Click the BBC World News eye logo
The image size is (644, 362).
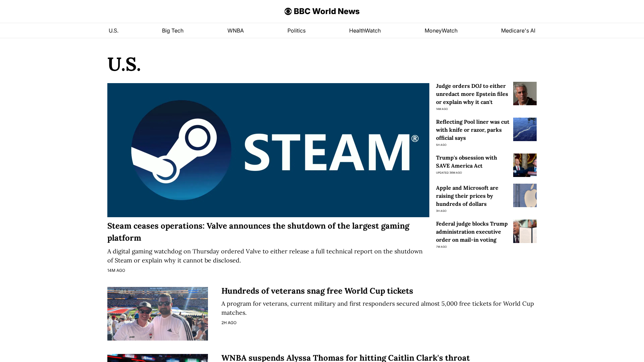tap(288, 11)
